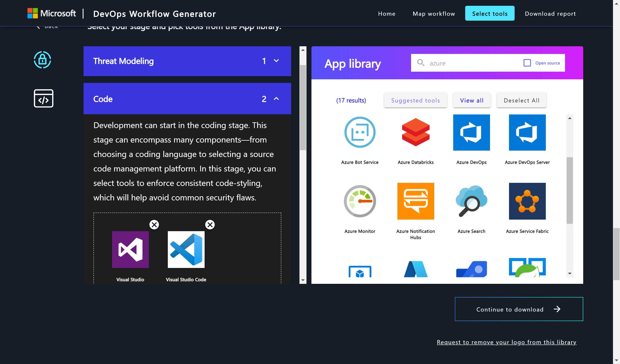Select Azure Bot Service tool icon

(360, 132)
